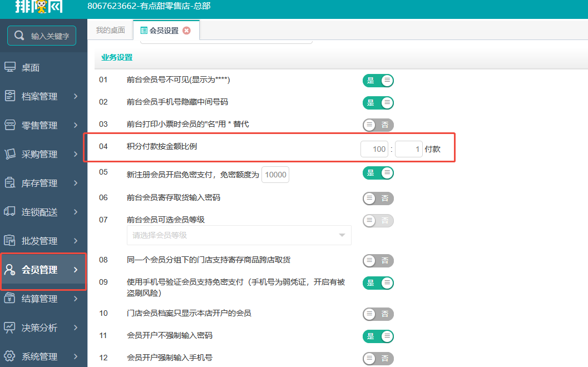This screenshot has height=367, width=588.
Task: Expand 会员管理 submenu arrow
Action: click(76, 270)
